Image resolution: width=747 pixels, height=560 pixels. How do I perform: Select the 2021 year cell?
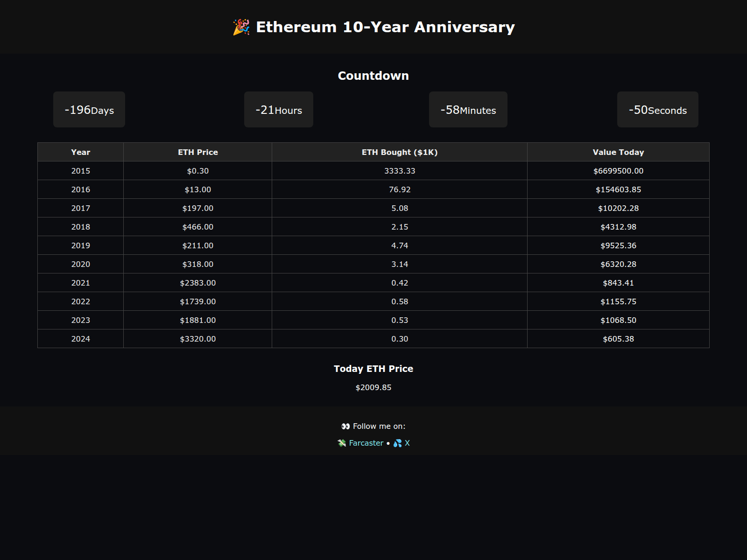[x=81, y=283]
